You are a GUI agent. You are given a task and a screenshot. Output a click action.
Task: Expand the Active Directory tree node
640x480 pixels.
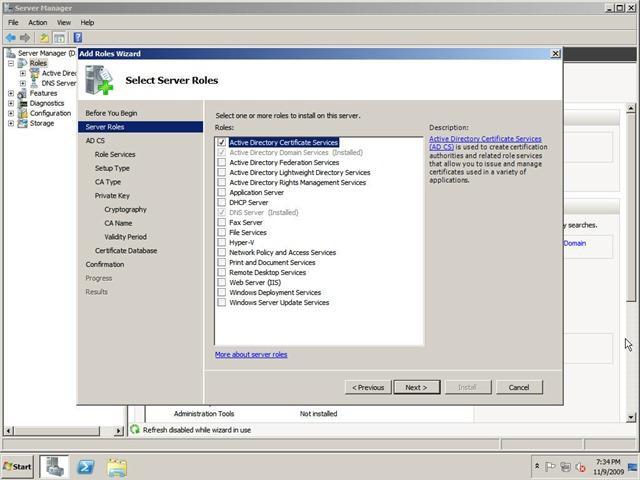pyautogui.click(x=23, y=73)
